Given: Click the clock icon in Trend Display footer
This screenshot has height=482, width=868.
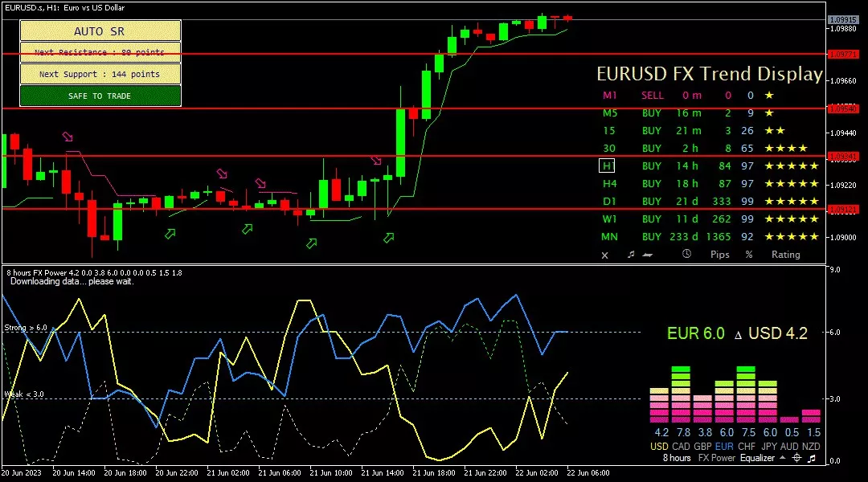Looking at the screenshot, I should 686,255.
